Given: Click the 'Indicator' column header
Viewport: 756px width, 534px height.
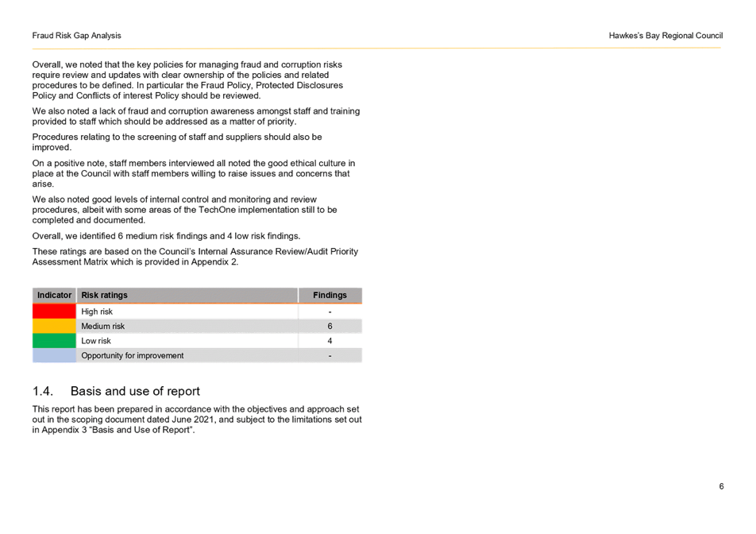Looking at the screenshot, I should [54, 296].
